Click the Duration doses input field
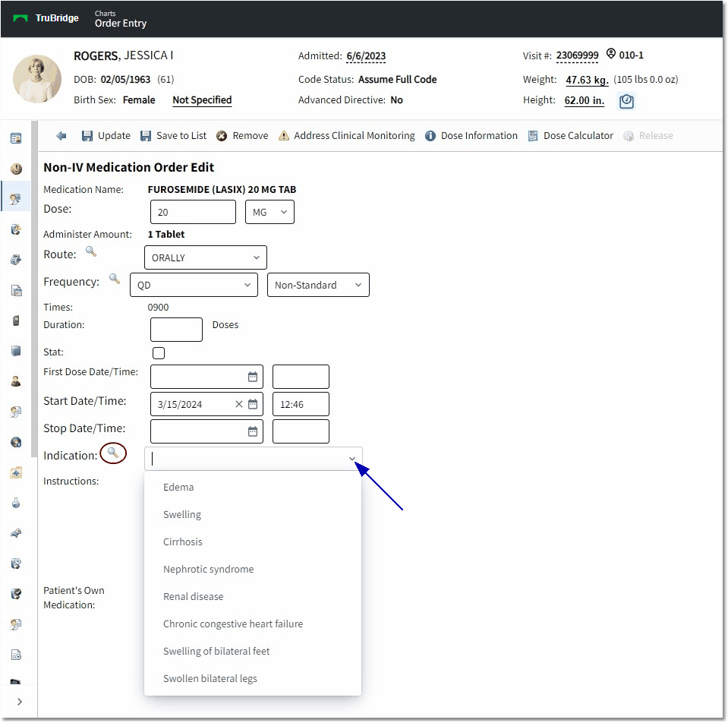 coord(176,330)
